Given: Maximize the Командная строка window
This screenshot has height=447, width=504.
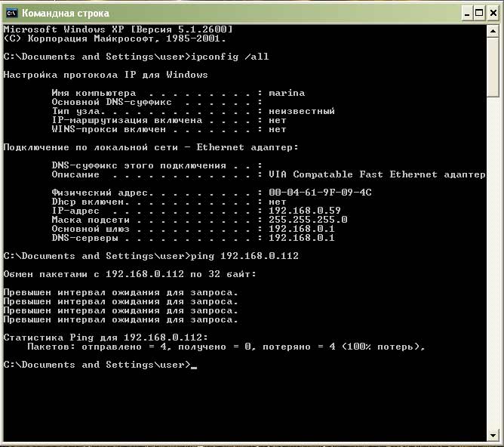Looking at the screenshot, I should coord(479,13).
